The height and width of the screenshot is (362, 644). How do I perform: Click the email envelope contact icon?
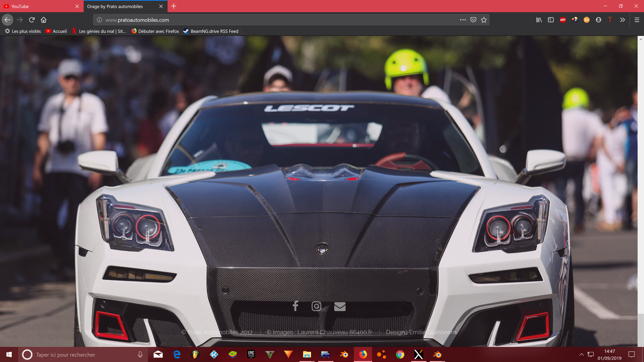(340, 306)
